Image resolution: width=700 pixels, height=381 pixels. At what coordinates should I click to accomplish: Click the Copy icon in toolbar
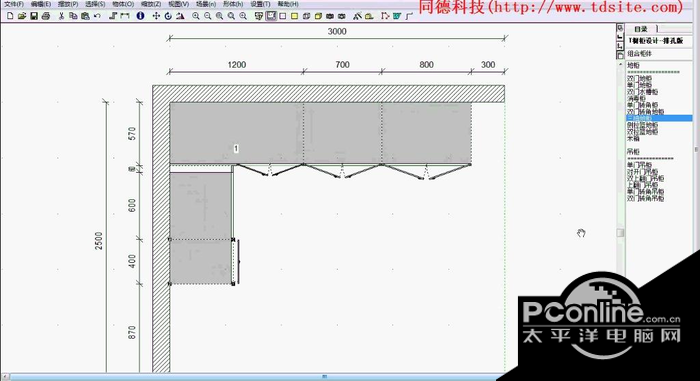[73, 16]
